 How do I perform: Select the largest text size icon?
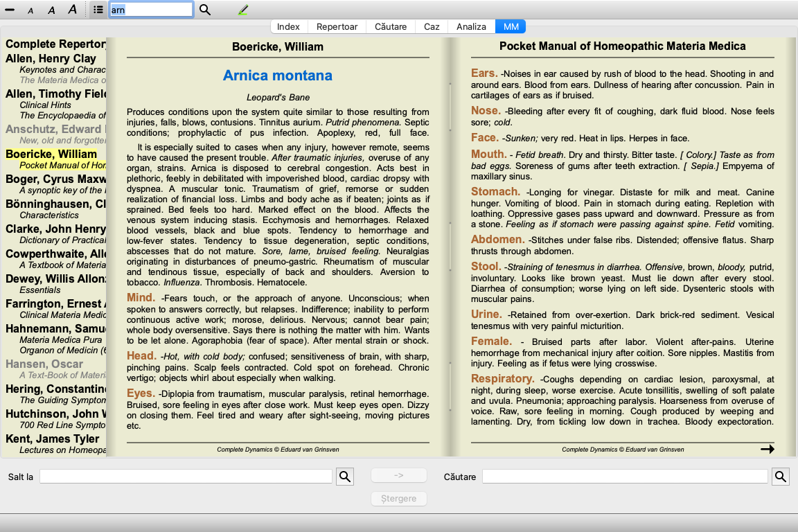click(72, 10)
